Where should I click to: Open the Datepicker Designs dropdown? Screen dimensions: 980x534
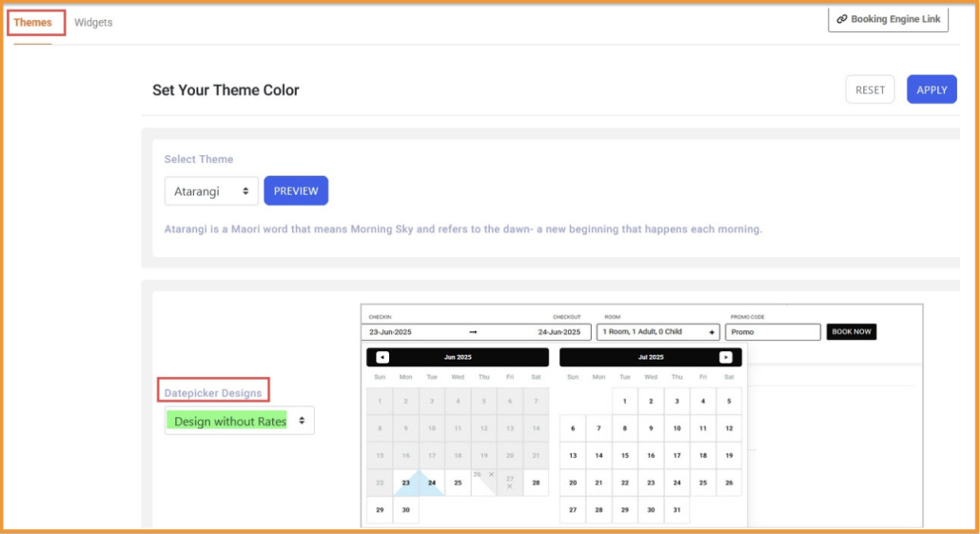[x=240, y=421]
